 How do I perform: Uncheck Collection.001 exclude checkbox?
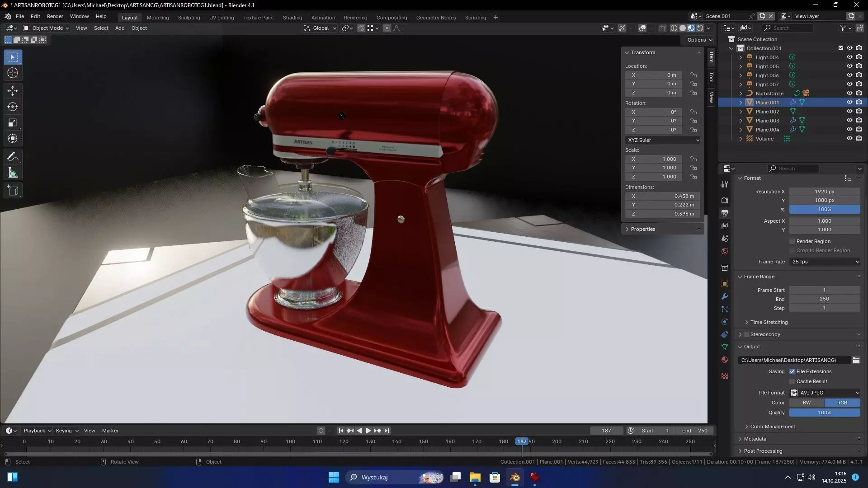[841, 48]
